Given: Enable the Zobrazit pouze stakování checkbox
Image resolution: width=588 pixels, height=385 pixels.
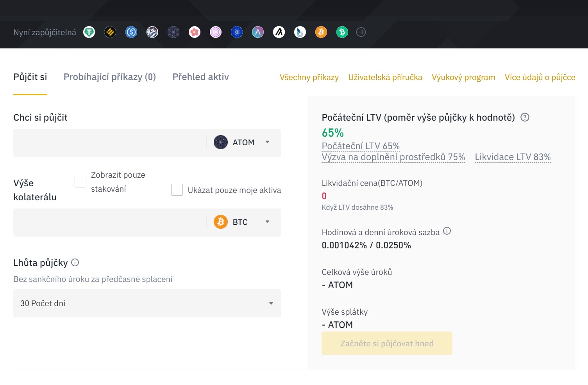Looking at the screenshot, I should (80, 182).
